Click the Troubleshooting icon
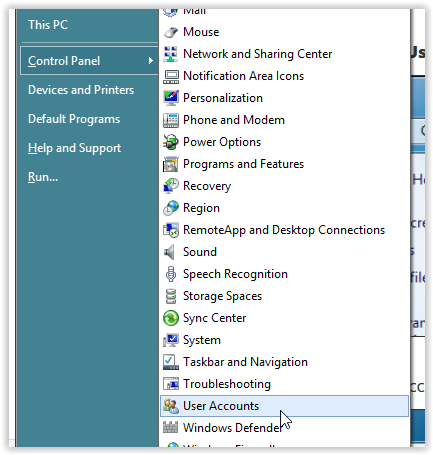 171,384
